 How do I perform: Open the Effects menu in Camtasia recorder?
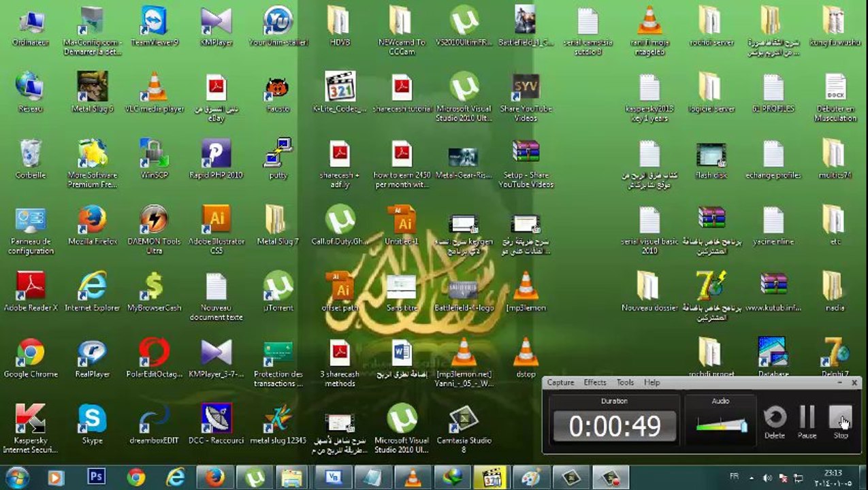(595, 382)
